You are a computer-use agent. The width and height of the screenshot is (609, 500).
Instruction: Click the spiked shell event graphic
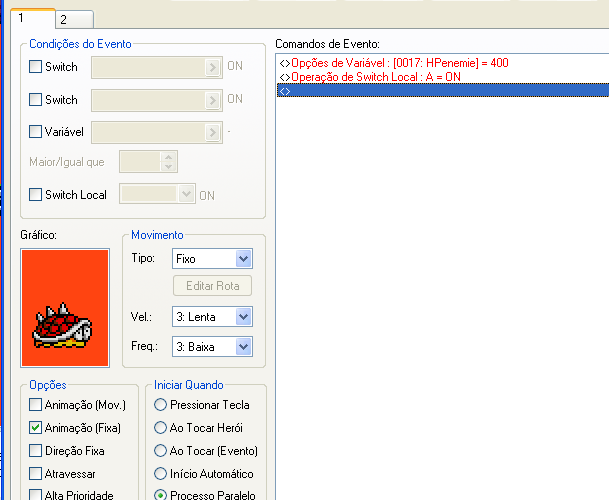65,308
